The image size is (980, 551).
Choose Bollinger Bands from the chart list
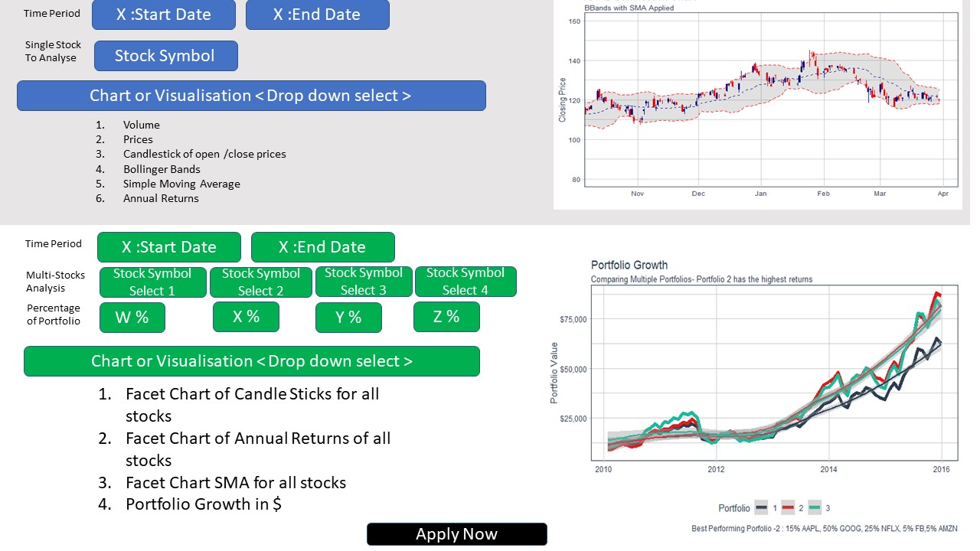162,169
